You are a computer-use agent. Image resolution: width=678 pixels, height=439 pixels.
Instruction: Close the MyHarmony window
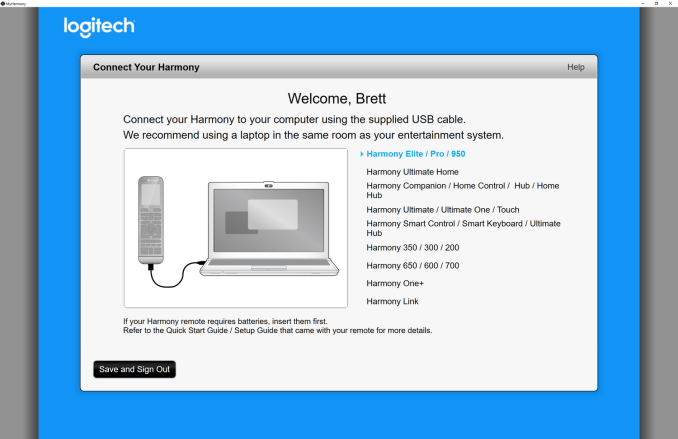tap(671, 3)
